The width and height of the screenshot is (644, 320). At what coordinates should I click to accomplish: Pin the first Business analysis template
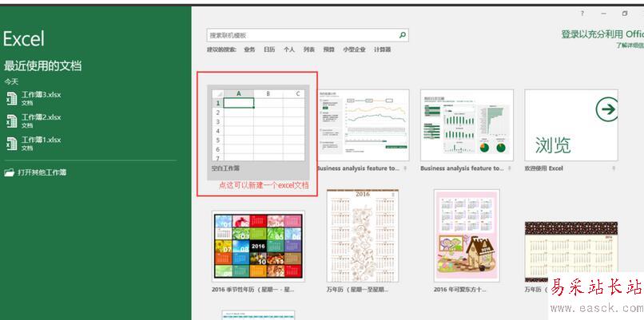[x=405, y=168]
